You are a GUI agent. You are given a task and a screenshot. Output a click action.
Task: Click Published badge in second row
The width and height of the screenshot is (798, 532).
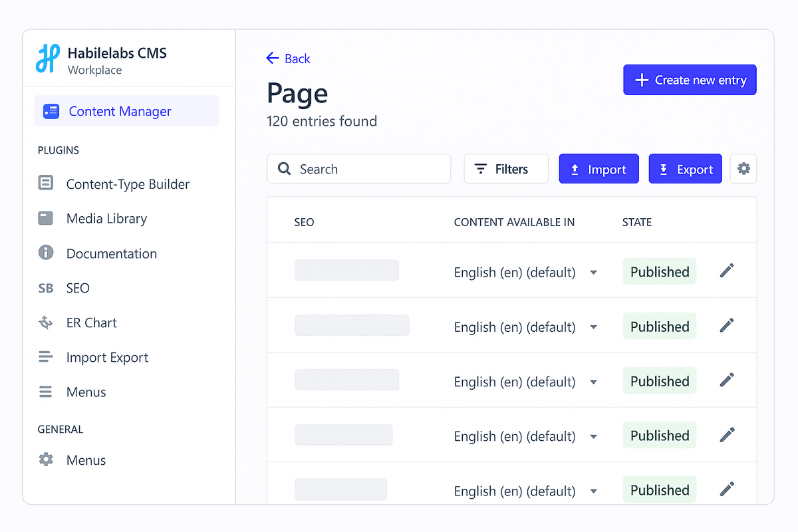point(660,326)
